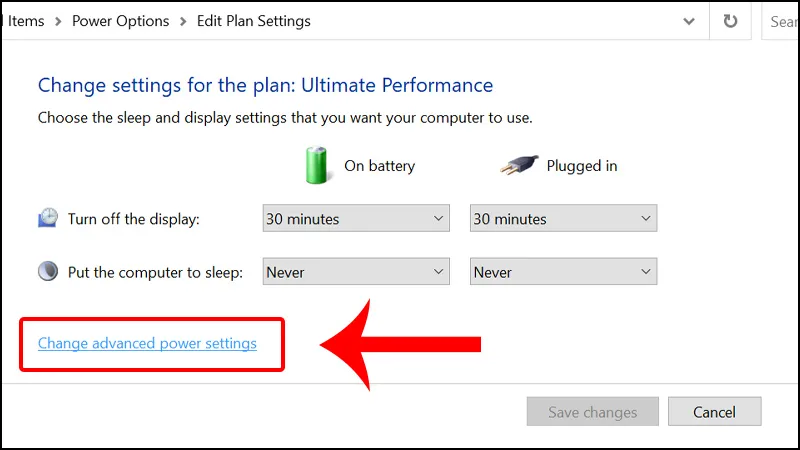Image resolution: width=800 pixels, height=450 pixels.
Task: Click the green battery icon
Action: 317,165
